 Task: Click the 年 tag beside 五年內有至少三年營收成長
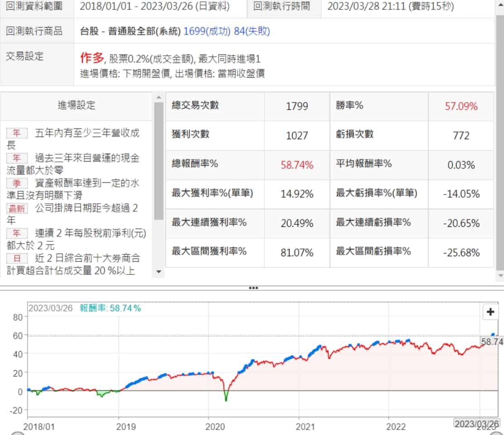click(x=16, y=133)
